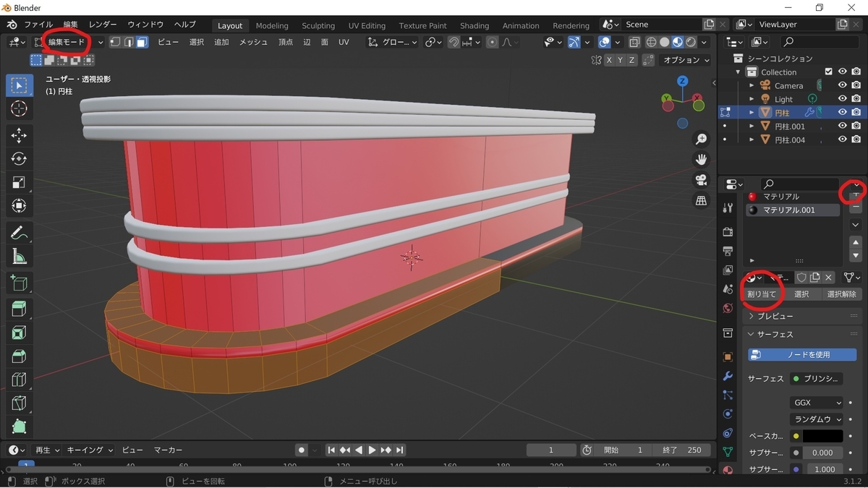Open the Material properties tab

728,470
